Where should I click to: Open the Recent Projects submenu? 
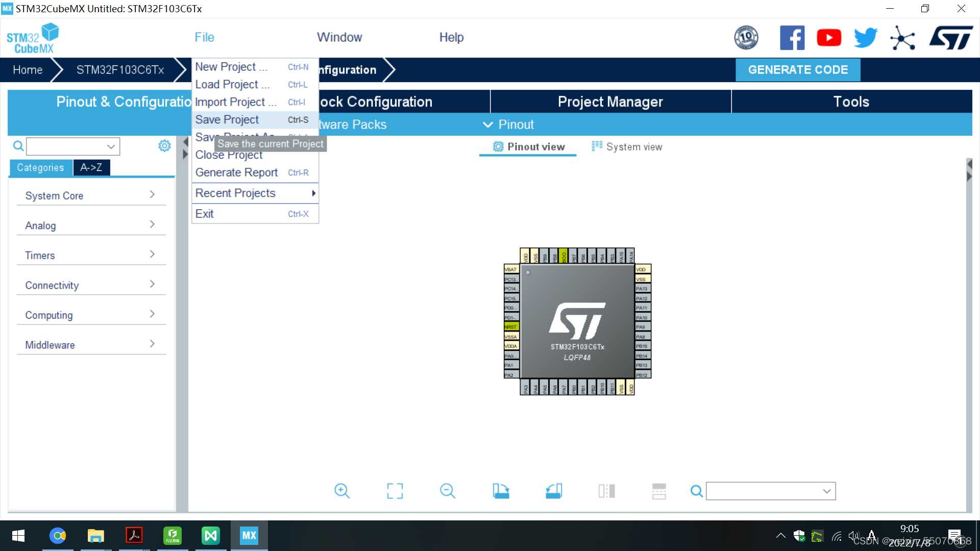[235, 193]
